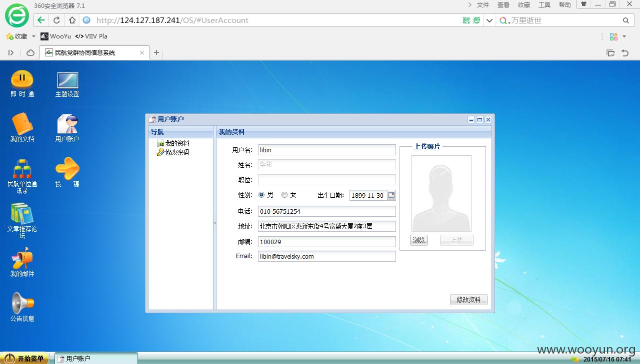The width and height of the screenshot is (640, 364).
Task: Open the 文件 menu
Action: 483,4
